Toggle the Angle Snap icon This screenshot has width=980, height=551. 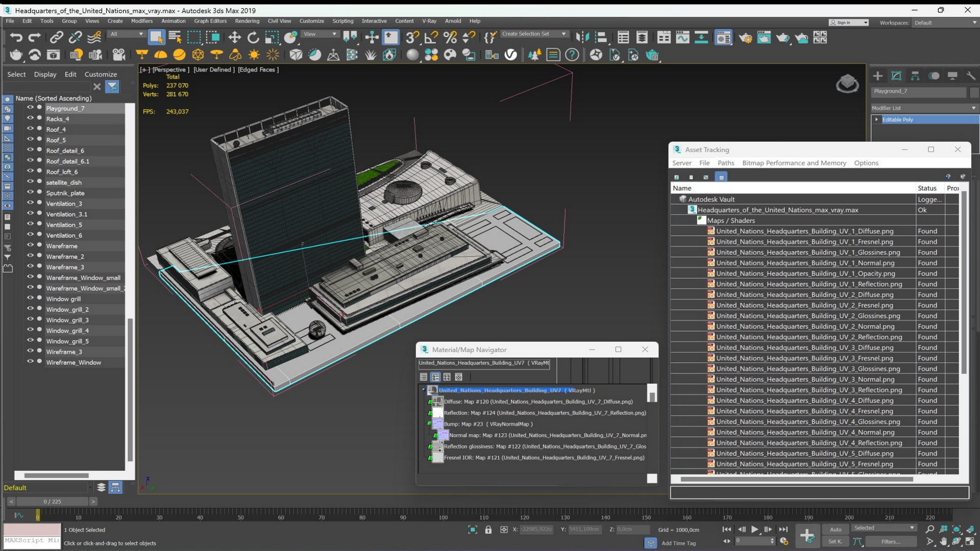point(431,37)
